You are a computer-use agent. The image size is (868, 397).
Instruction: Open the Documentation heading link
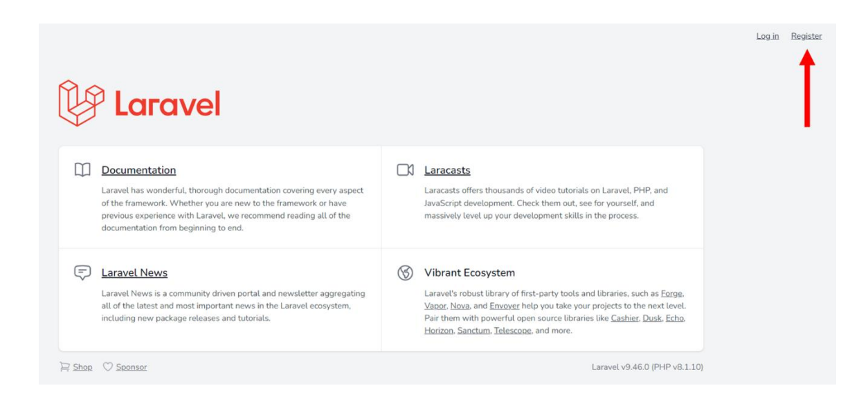(x=138, y=170)
